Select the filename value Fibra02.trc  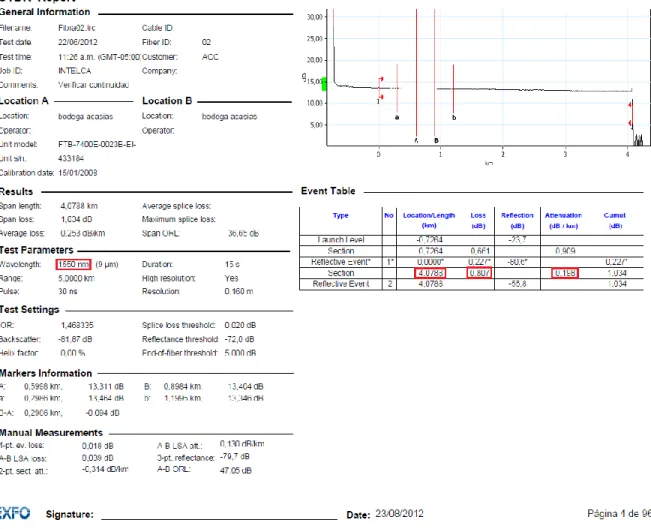[x=77, y=28]
